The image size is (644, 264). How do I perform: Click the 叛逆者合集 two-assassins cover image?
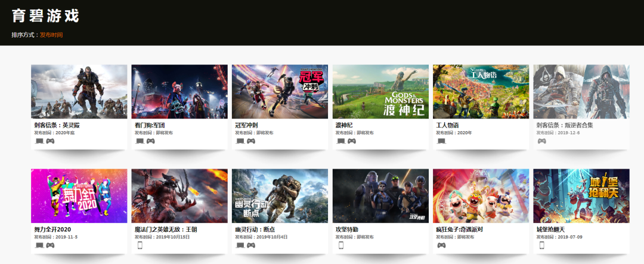581,92
